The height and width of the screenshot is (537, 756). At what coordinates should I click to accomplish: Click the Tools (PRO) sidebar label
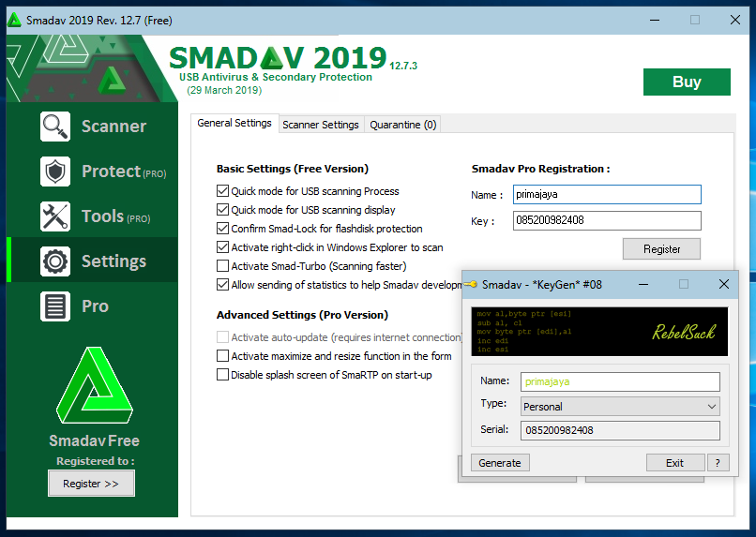(x=115, y=216)
